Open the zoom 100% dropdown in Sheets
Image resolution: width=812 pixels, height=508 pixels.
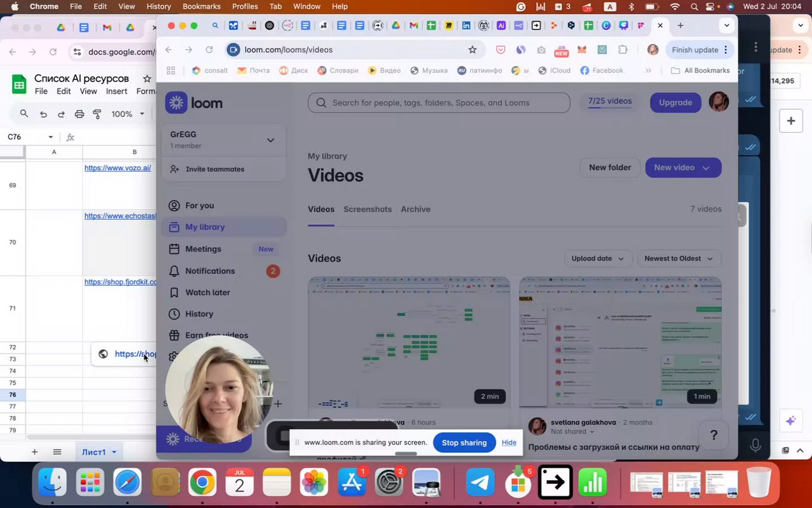[128, 114]
